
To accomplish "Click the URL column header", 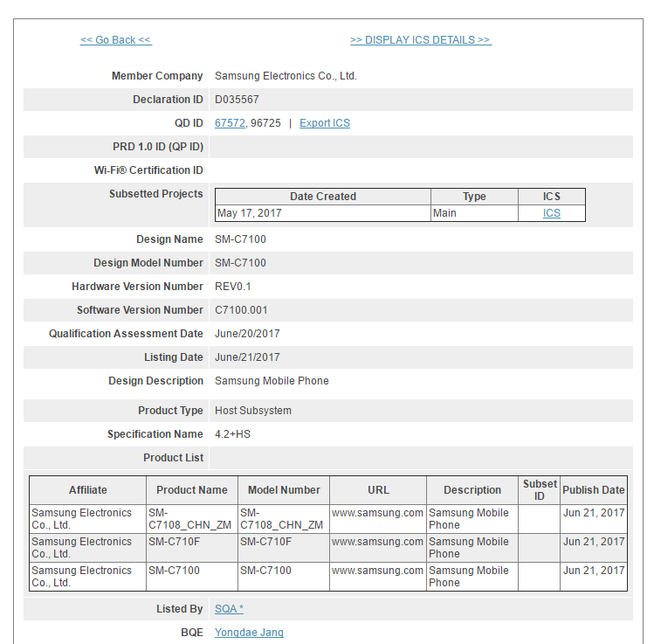I will (378, 490).
